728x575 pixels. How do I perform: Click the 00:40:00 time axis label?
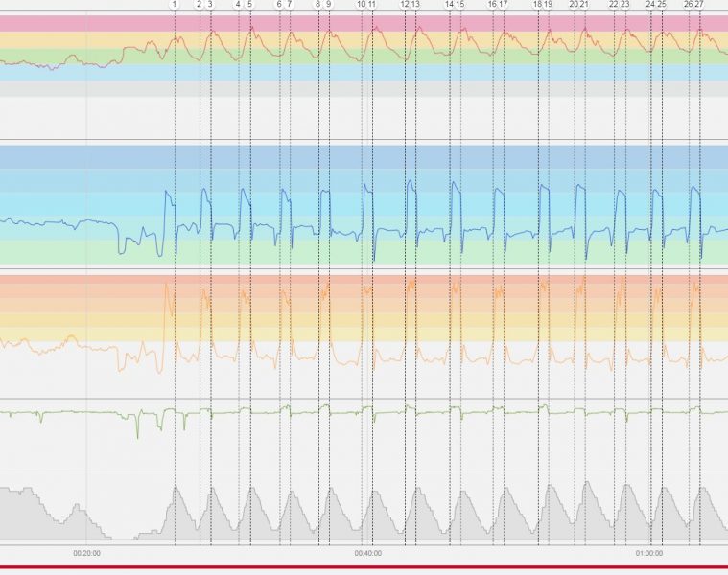[x=368, y=553]
